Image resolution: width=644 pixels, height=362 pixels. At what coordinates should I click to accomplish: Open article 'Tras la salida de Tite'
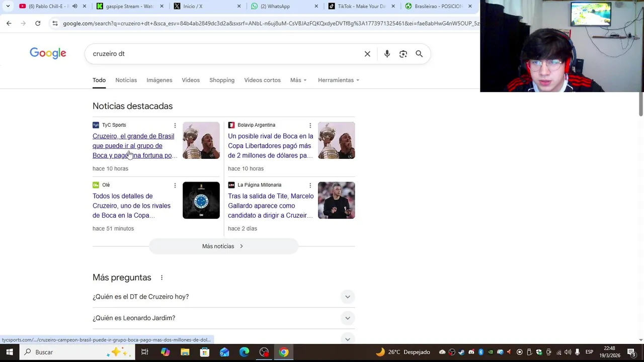click(x=271, y=206)
